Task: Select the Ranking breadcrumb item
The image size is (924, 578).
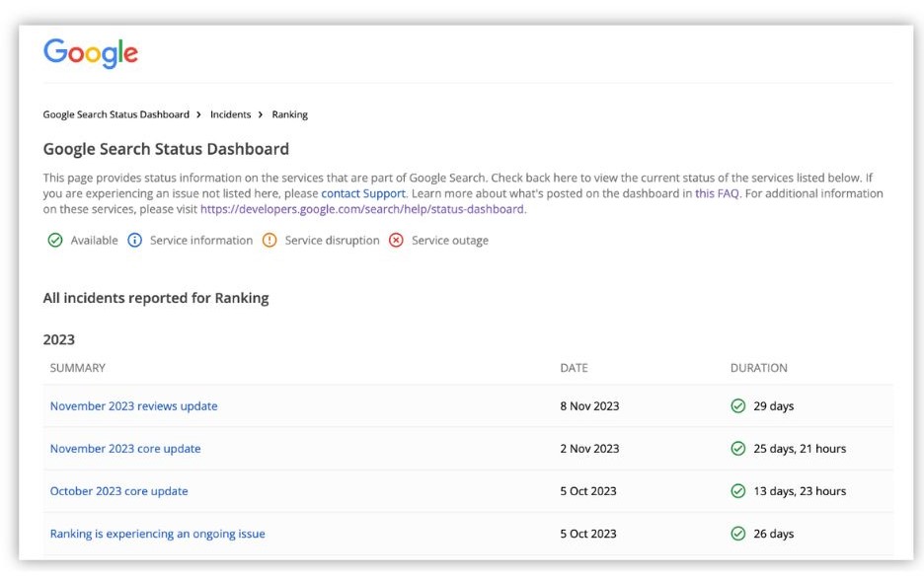Action: [290, 114]
